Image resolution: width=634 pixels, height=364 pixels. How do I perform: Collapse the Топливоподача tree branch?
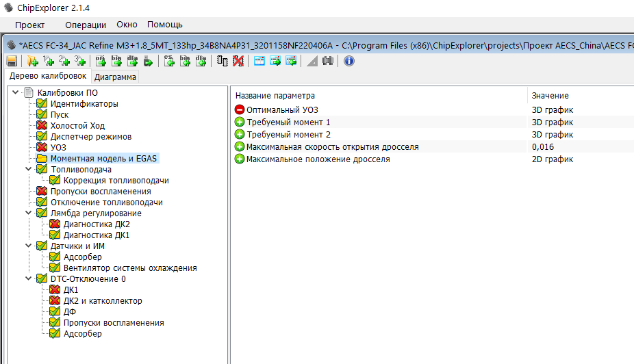28,170
